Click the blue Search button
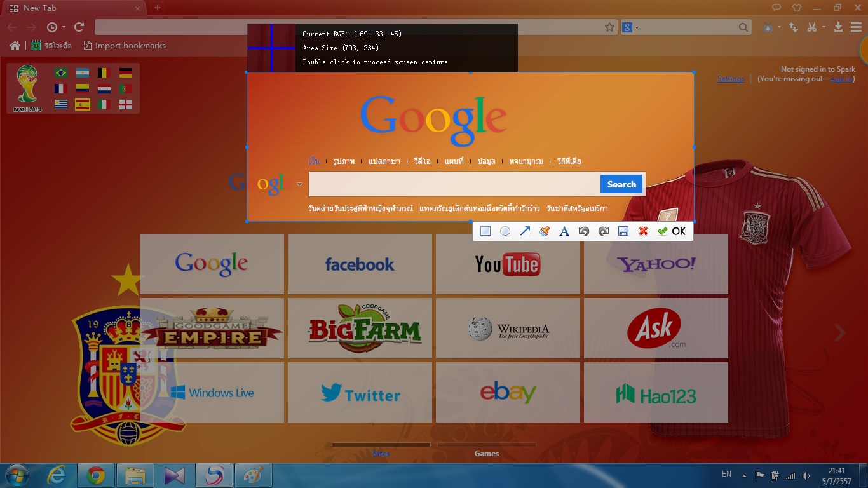Screen dimensions: 868x488 pos(621,184)
